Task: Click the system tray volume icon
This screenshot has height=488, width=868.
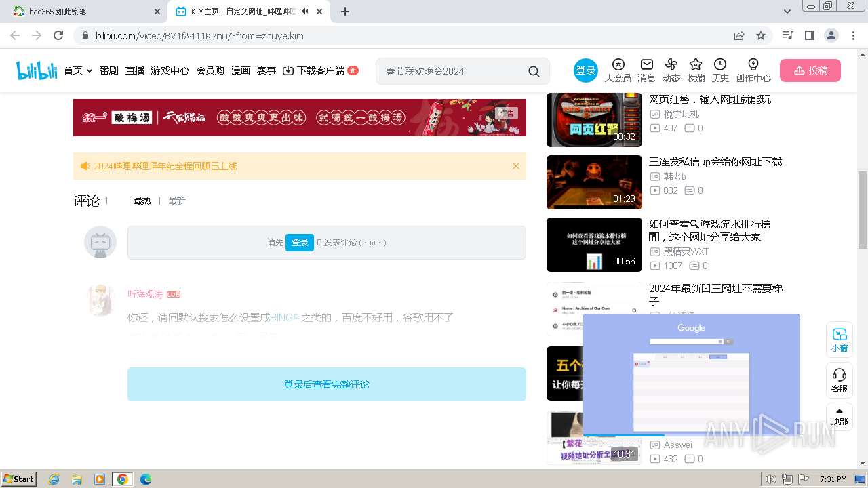Action: 770,479
